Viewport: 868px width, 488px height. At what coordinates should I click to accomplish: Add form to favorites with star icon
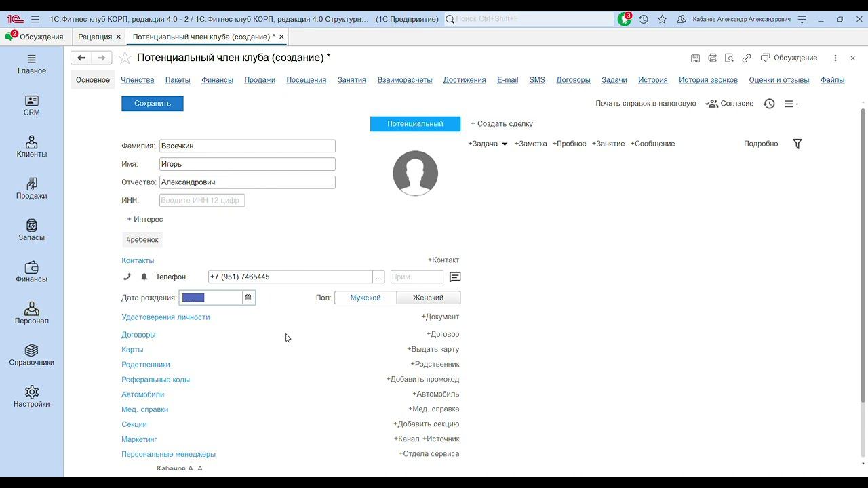pyautogui.click(x=125, y=58)
